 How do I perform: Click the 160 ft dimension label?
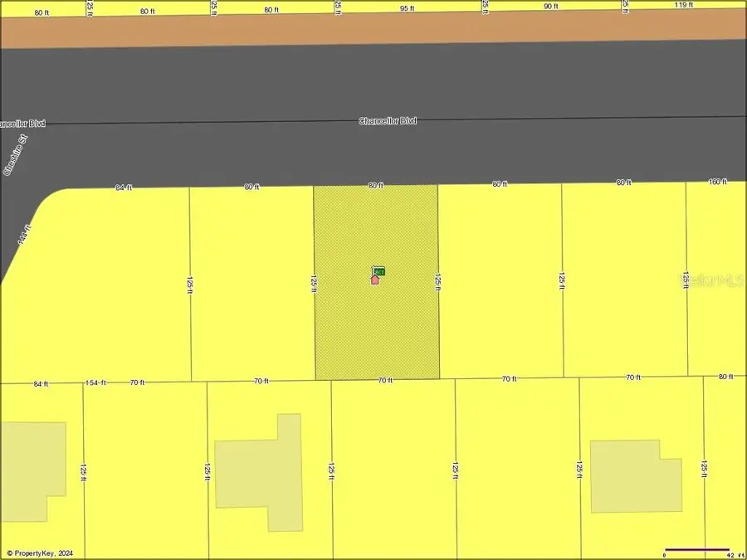point(718,182)
